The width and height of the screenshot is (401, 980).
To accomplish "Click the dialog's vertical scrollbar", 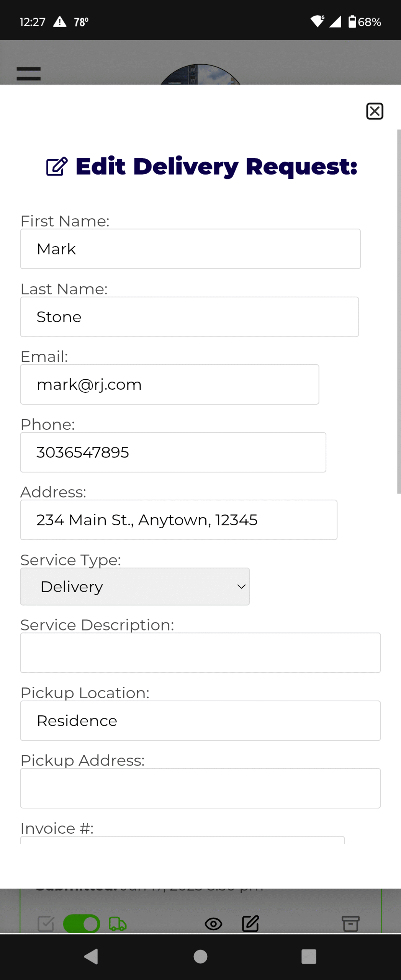I will click(399, 312).
